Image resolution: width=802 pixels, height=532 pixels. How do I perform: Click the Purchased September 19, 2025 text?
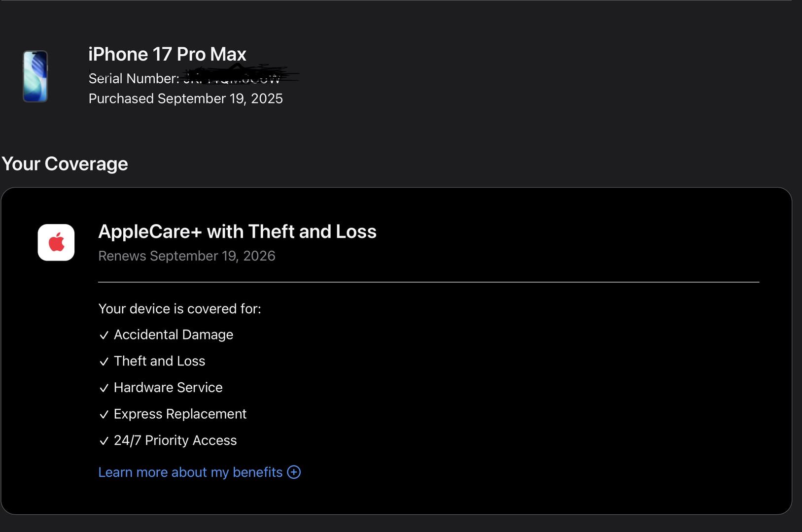(185, 99)
